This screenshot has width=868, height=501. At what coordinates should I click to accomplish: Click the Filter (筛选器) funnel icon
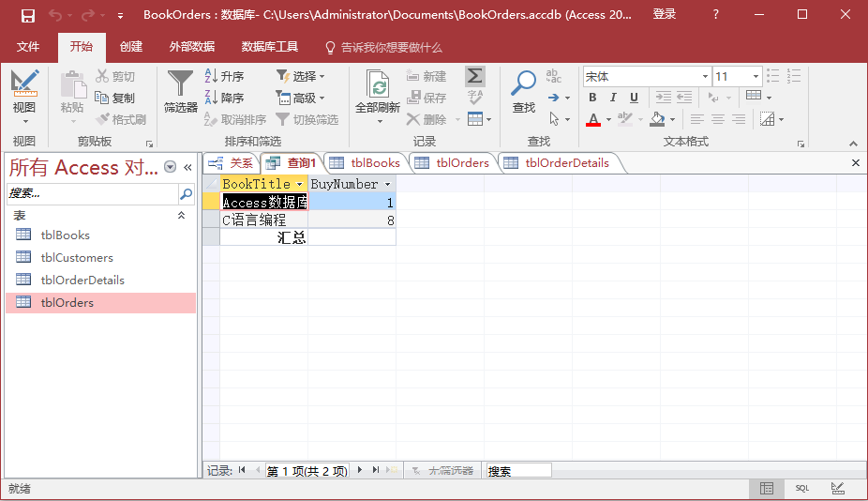click(x=180, y=84)
